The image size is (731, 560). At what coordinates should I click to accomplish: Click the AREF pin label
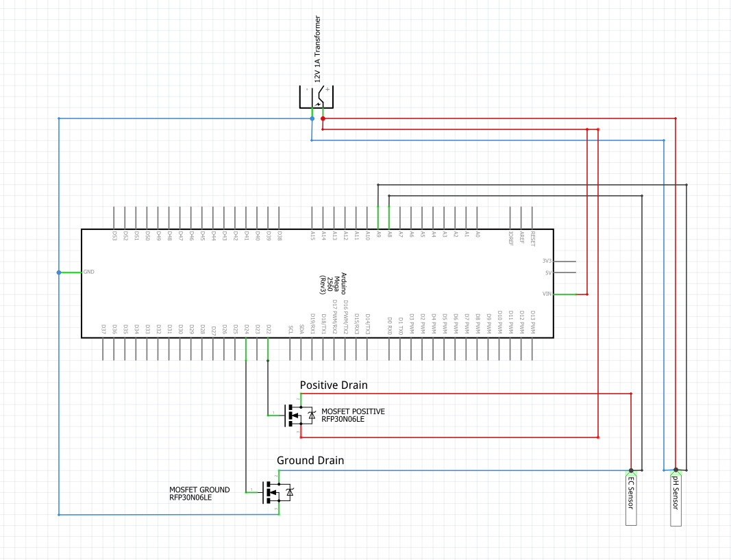pos(521,238)
